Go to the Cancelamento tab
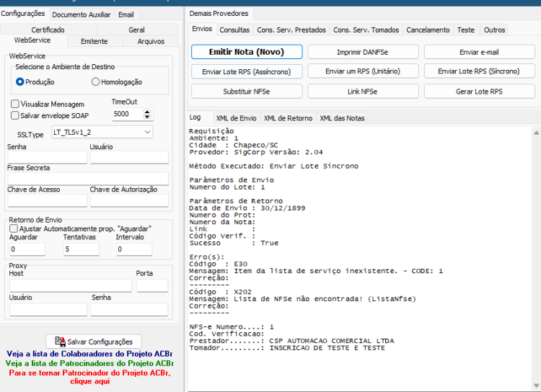Viewport: 541px width, 392px height. click(428, 30)
